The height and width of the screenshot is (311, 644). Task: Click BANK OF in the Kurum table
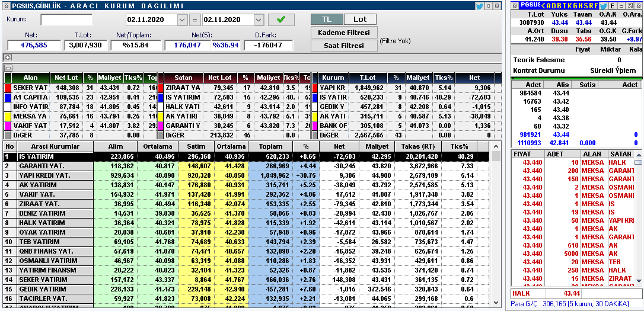(333, 126)
